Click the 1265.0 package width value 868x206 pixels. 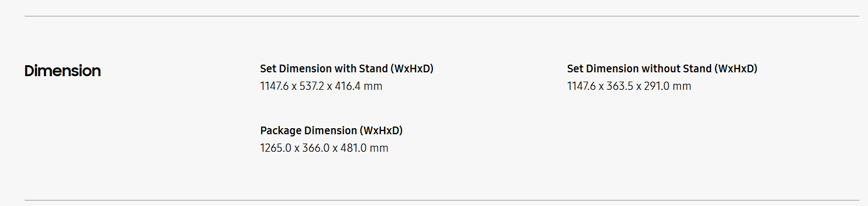point(276,148)
